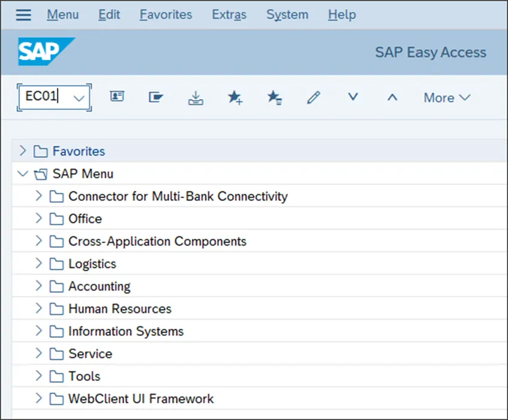Expand the Cross-Application Components node

[x=38, y=241]
